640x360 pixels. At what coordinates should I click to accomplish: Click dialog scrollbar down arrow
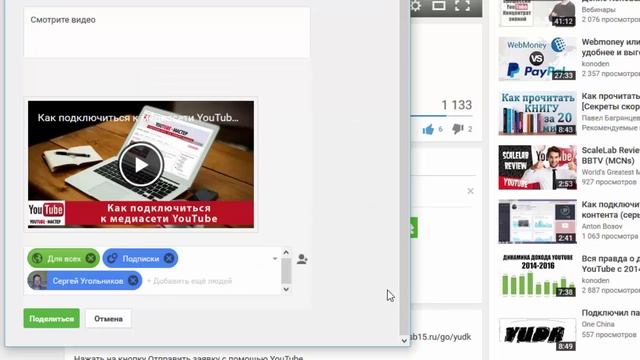coord(404,340)
